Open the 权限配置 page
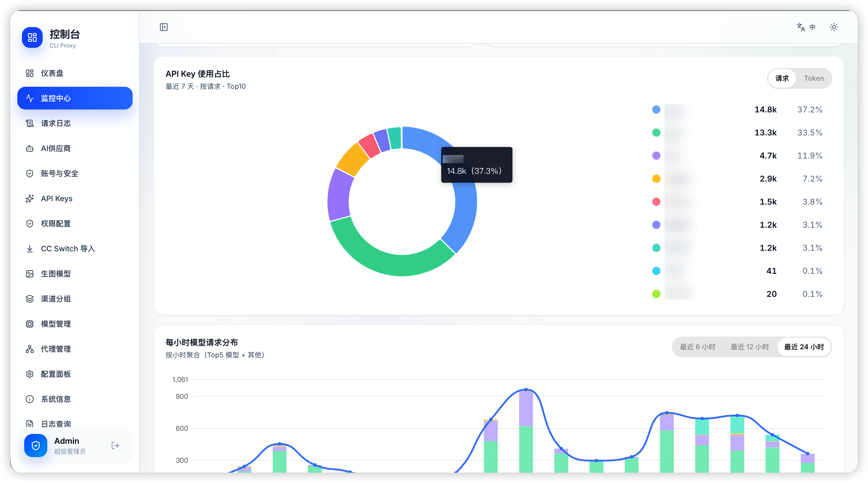This screenshot has width=868, height=483. (75, 224)
